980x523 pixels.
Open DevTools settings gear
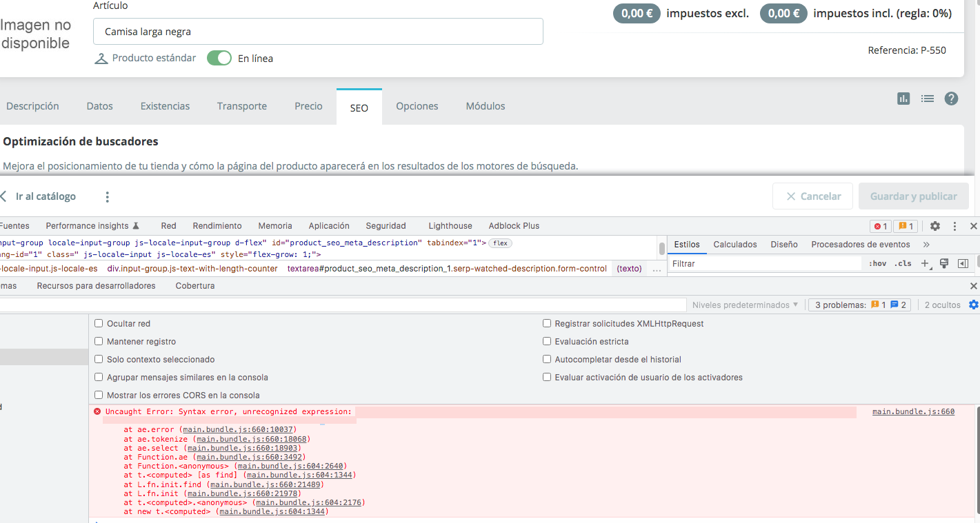pos(935,226)
